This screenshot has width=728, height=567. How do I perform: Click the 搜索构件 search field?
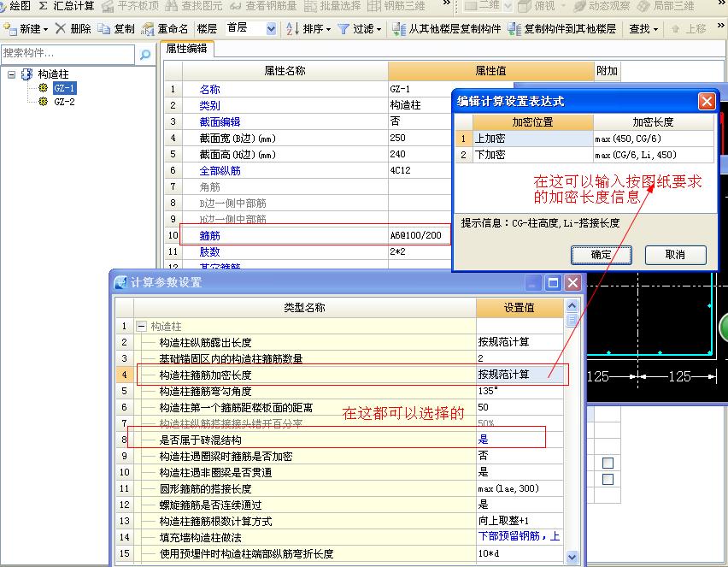(68, 53)
